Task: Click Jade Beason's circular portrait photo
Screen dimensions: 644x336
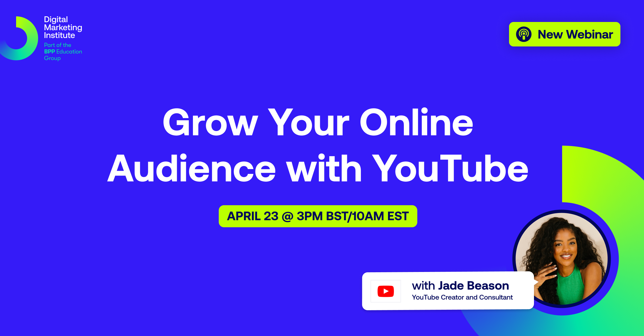Action: coord(562,259)
